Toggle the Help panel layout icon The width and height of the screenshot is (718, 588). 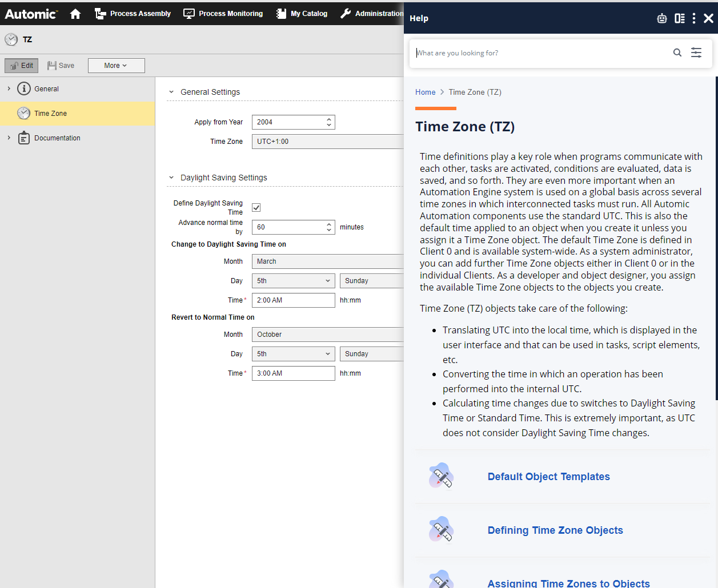(679, 18)
